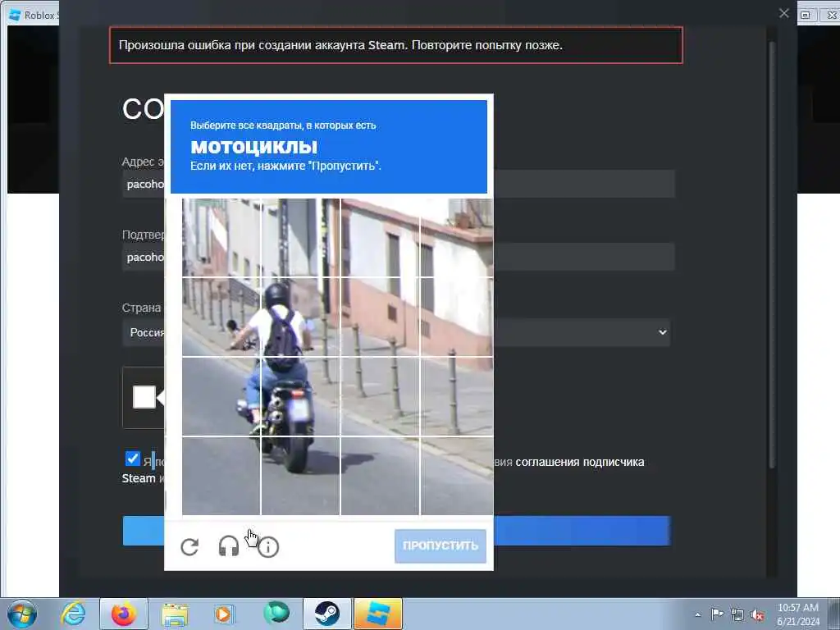
Task: Click inside the email address field
Action: [x=398, y=184]
